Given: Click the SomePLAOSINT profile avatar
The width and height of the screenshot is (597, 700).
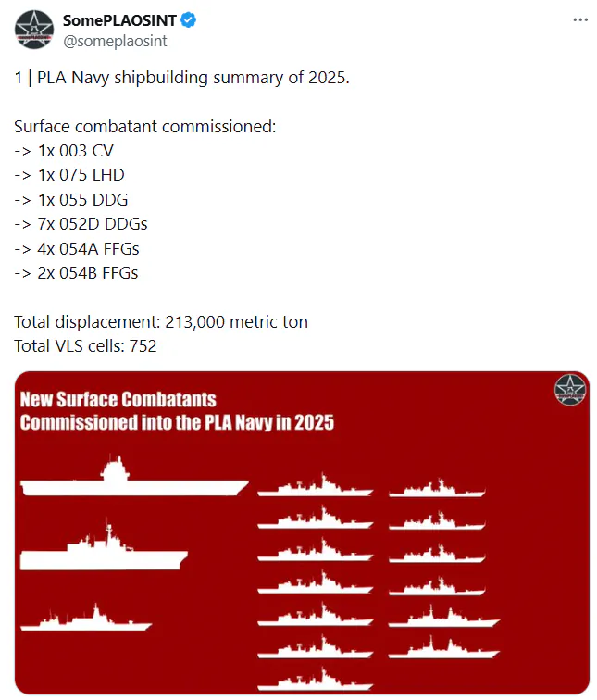Looking at the screenshot, I should (x=34, y=30).
